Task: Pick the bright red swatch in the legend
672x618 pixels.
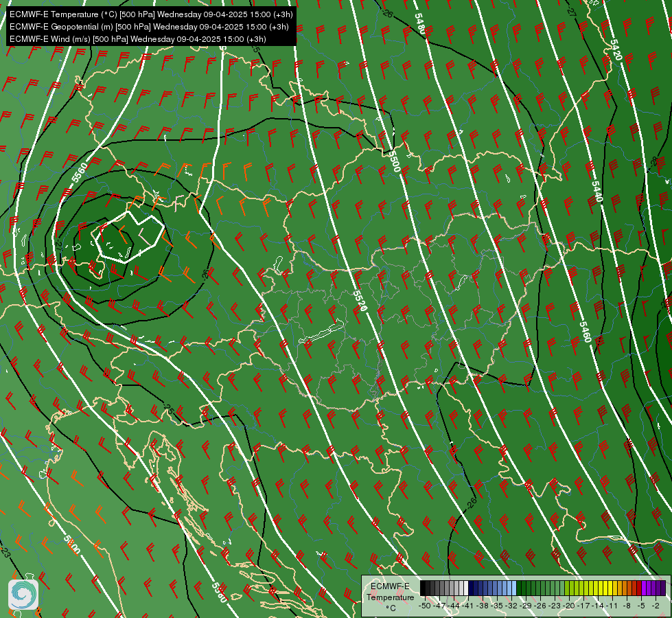Action: [x=639, y=588]
